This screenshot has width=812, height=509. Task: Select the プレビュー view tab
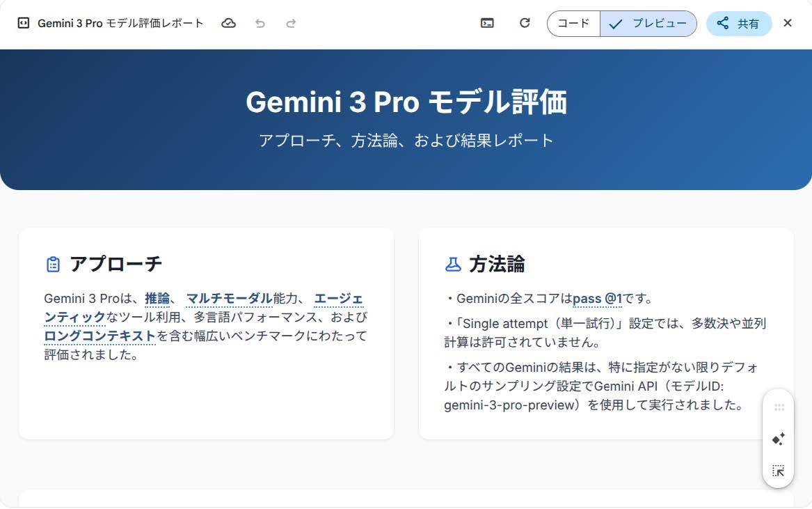tap(648, 23)
